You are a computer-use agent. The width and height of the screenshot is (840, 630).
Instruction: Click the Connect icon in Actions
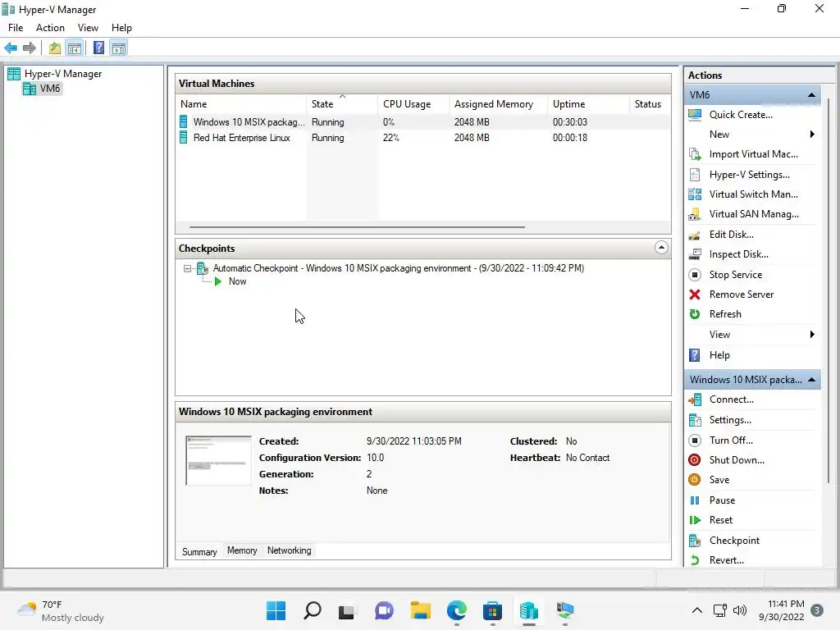click(695, 399)
